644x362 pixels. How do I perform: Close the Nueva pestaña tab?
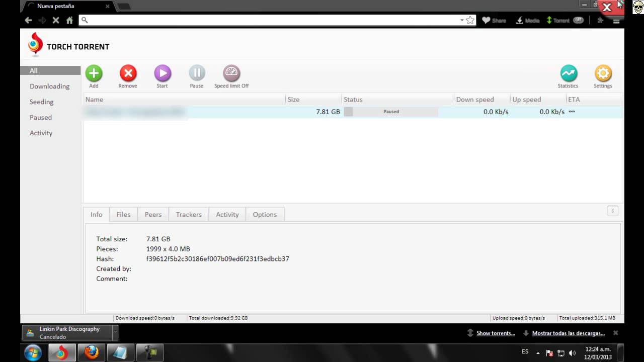click(x=108, y=7)
